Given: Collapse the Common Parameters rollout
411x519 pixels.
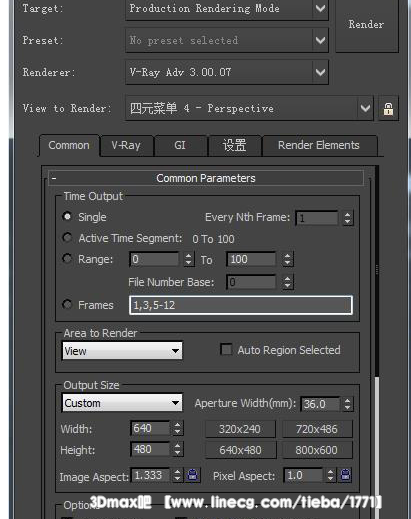Looking at the screenshot, I should point(206,178).
